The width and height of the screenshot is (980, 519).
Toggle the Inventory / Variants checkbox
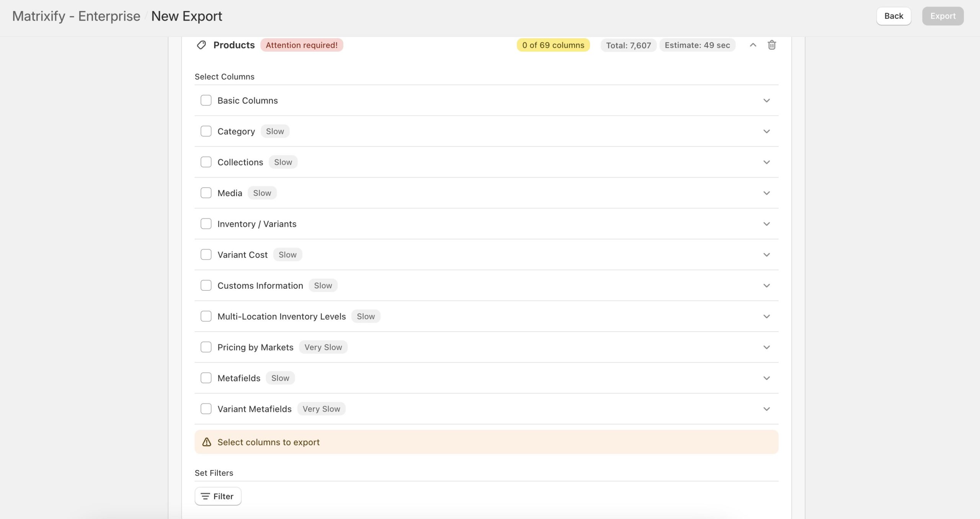[206, 224]
